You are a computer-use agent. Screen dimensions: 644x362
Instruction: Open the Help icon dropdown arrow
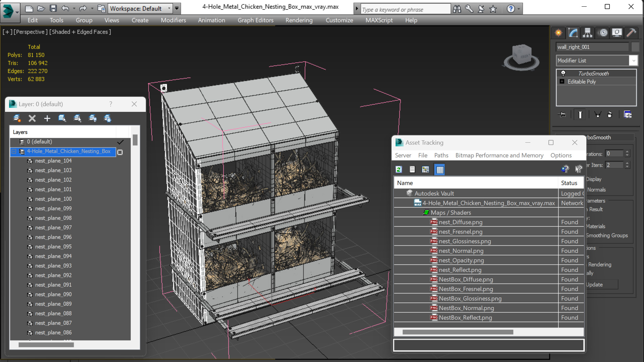click(518, 9)
